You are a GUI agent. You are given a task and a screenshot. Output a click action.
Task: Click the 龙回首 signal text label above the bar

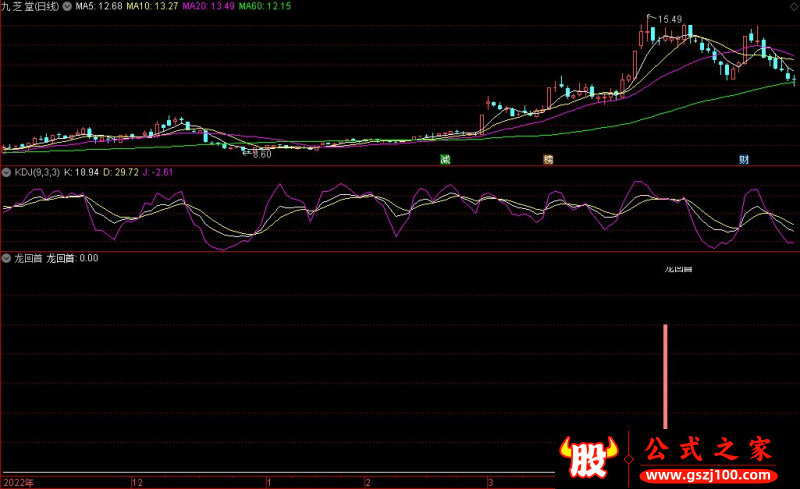[x=679, y=269]
